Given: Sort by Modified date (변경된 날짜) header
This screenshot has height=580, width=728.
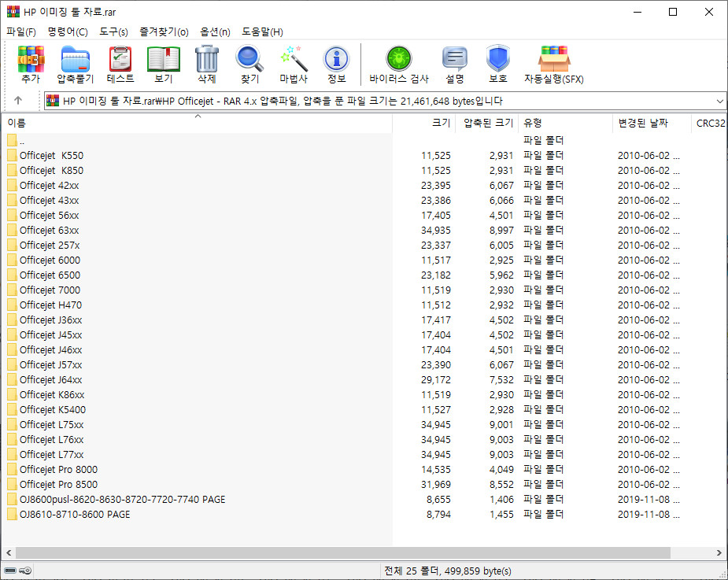Looking at the screenshot, I should 652,123.
